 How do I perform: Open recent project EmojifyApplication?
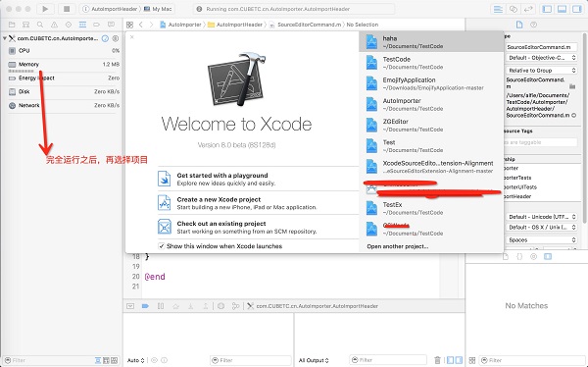[x=431, y=83]
